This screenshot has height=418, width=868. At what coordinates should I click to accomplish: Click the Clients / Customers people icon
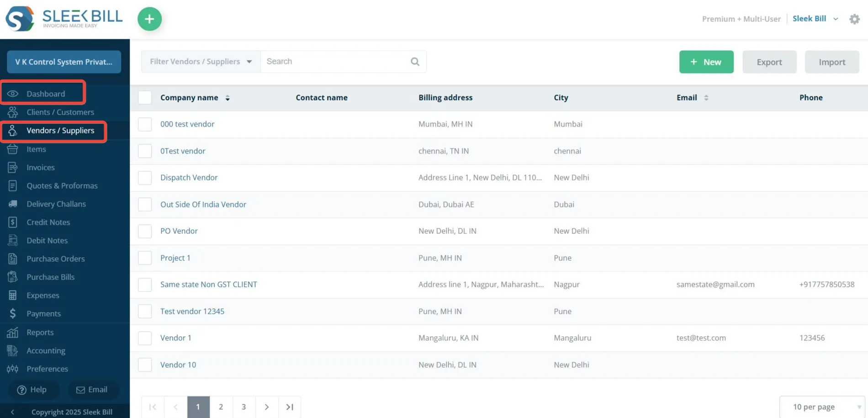click(13, 112)
